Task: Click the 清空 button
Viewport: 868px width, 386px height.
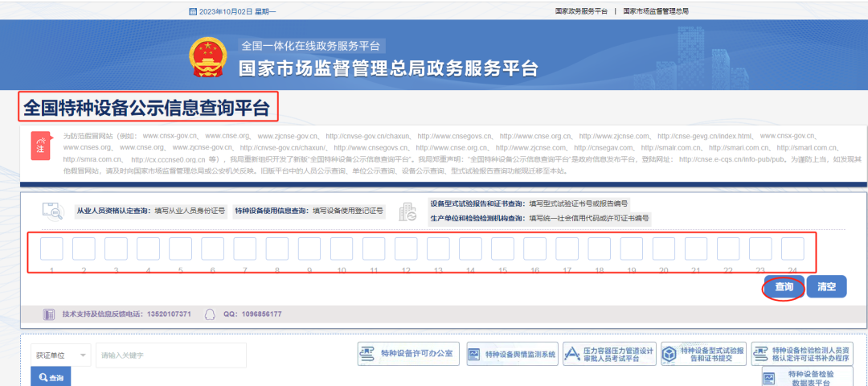Action: click(826, 287)
